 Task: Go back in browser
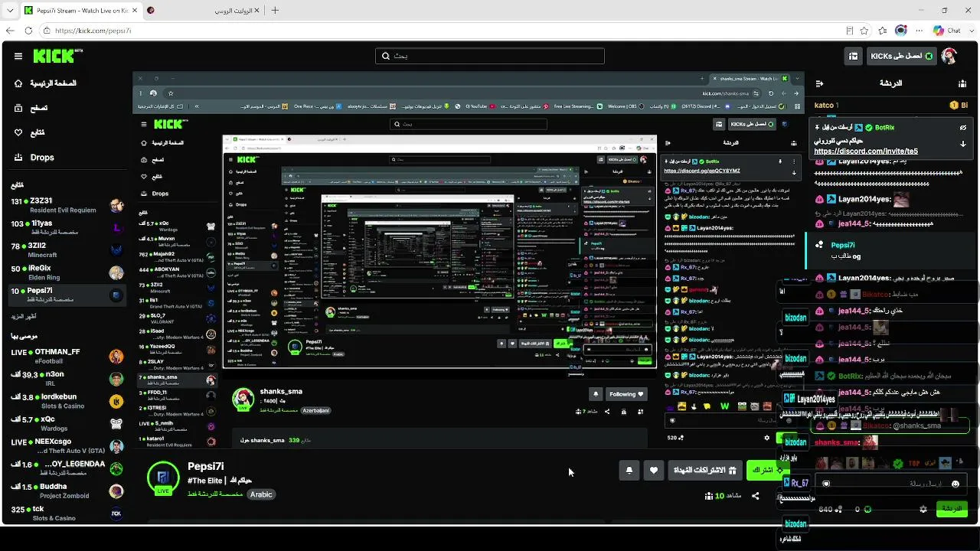click(x=10, y=31)
